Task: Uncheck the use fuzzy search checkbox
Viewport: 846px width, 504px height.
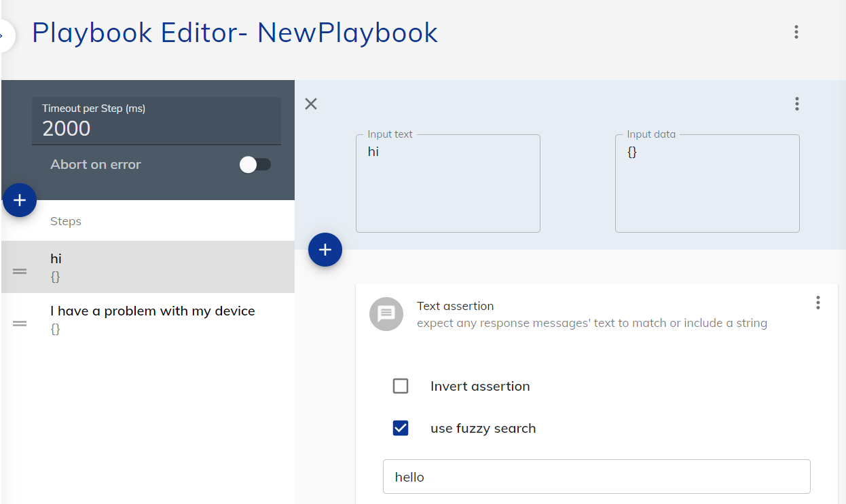Action: click(401, 428)
